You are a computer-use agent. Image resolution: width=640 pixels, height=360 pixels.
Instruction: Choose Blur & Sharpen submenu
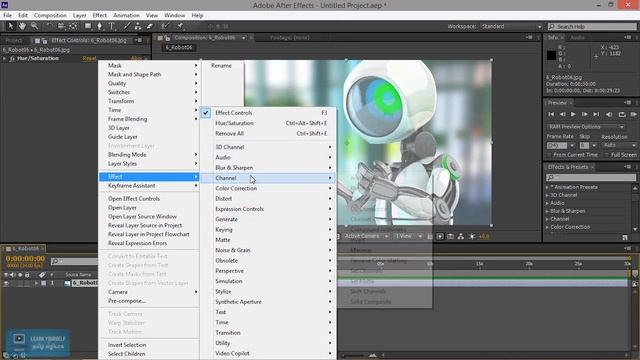coord(267,168)
